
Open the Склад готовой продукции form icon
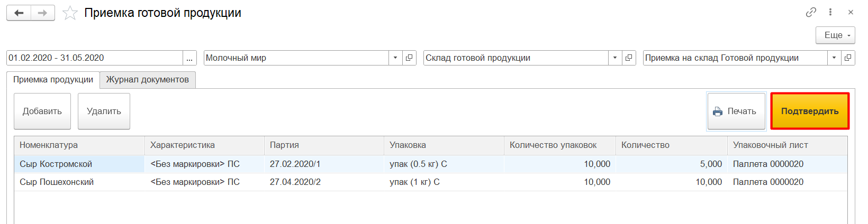point(629,58)
